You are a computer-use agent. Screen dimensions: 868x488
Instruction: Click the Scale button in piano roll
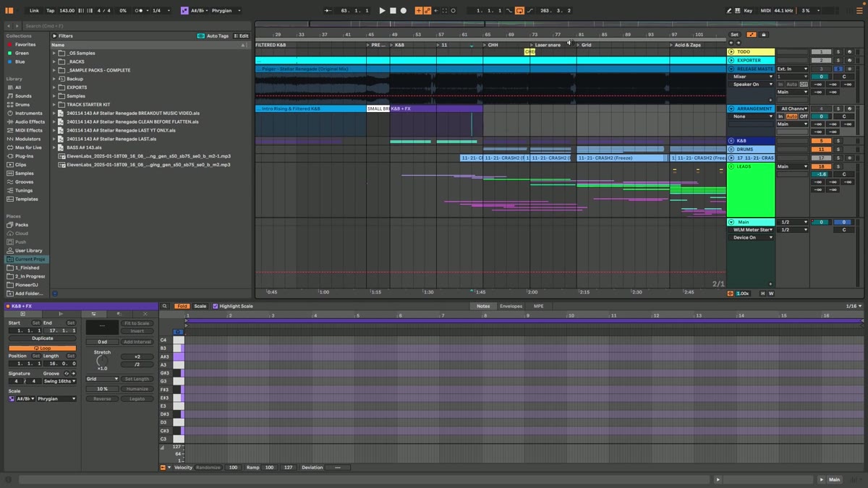[x=200, y=306]
